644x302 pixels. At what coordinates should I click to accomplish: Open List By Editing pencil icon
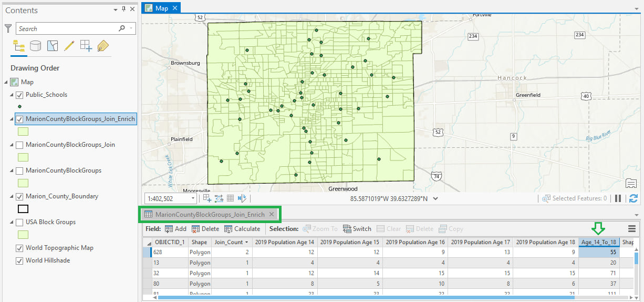(69, 46)
